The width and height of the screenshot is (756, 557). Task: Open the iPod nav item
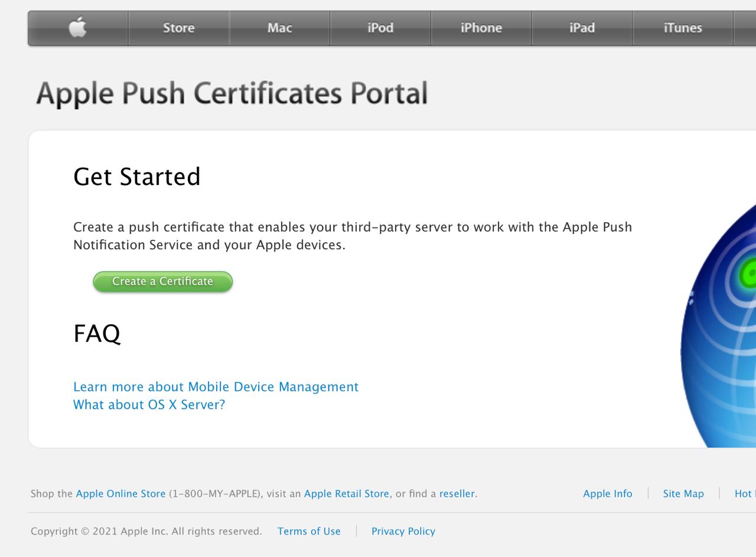[x=380, y=28]
